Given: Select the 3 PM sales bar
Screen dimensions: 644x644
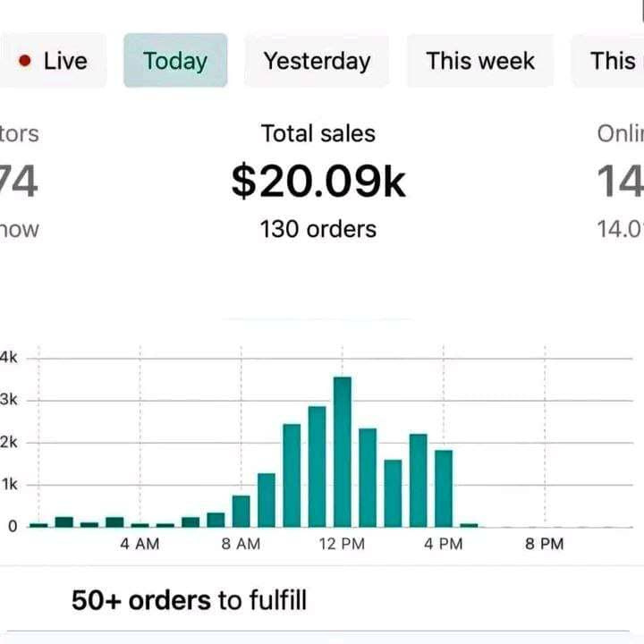Looking at the screenshot, I should click(418, 480).
